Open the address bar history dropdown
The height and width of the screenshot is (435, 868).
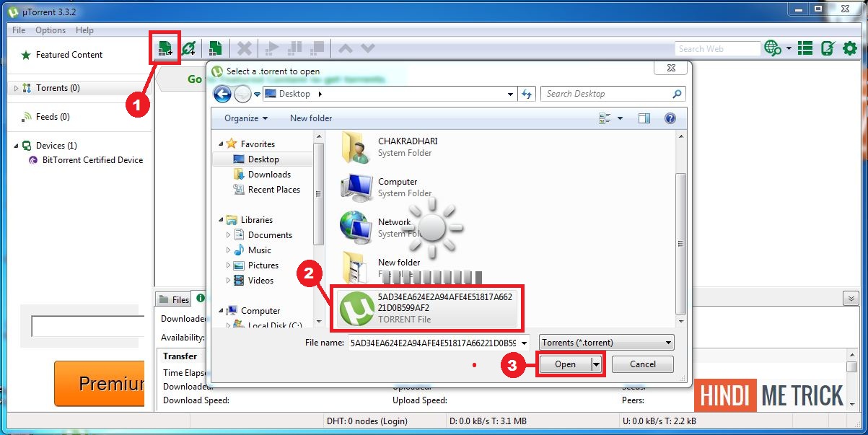(x=510, y=94)
